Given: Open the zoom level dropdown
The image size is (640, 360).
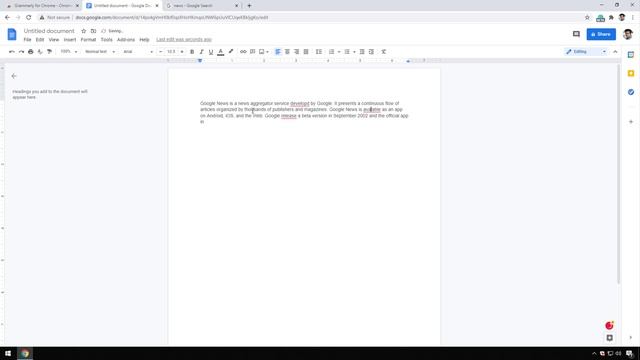Looking at the screenshot, I should coord(69,52).
